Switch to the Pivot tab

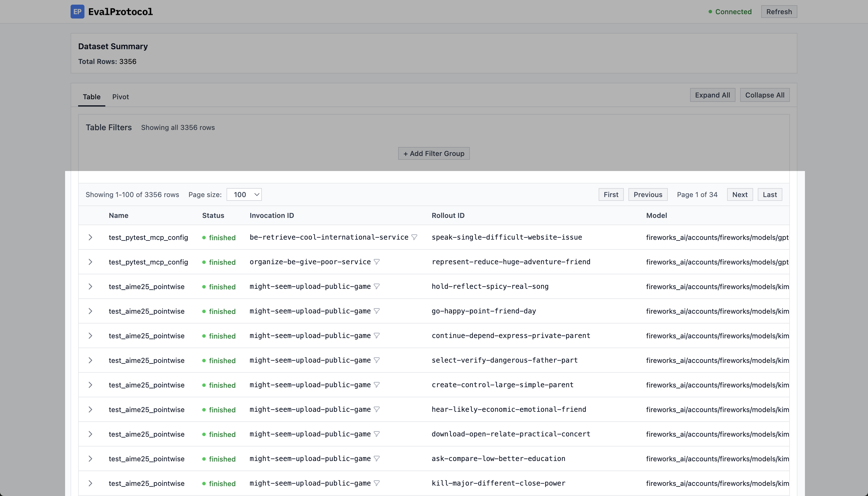pos(121,97)
